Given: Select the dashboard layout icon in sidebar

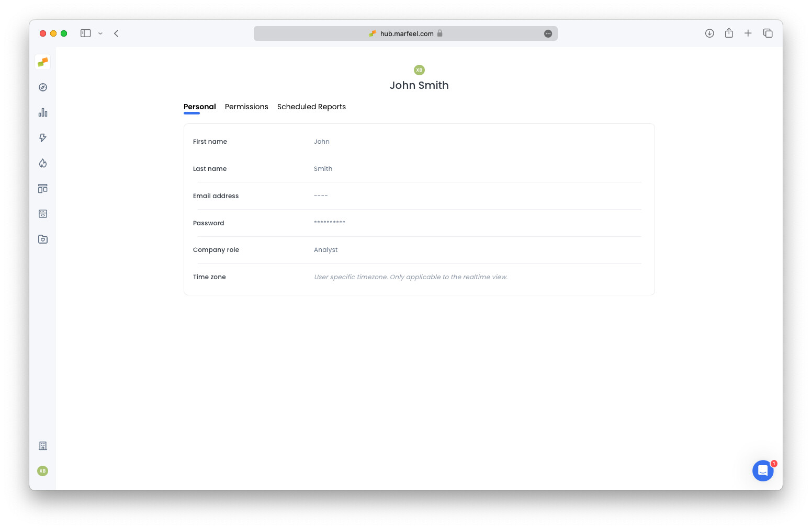Looking at the screenshot, I should coord(42,188).
